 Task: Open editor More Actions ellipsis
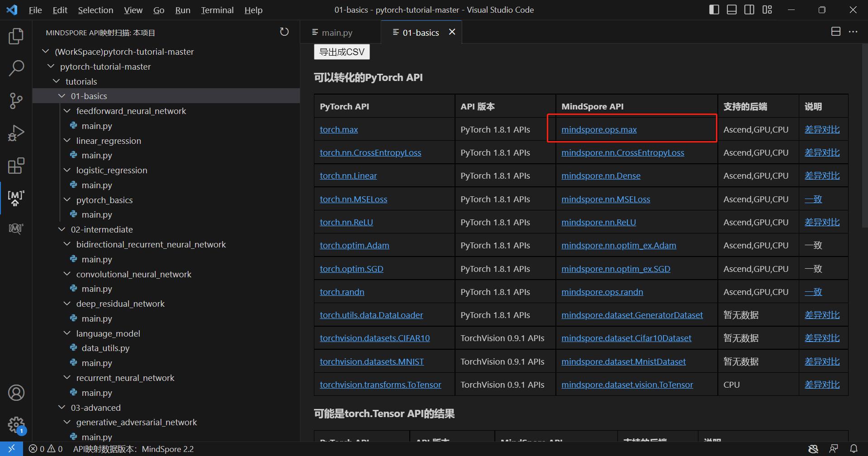click(x=853, y=32)
